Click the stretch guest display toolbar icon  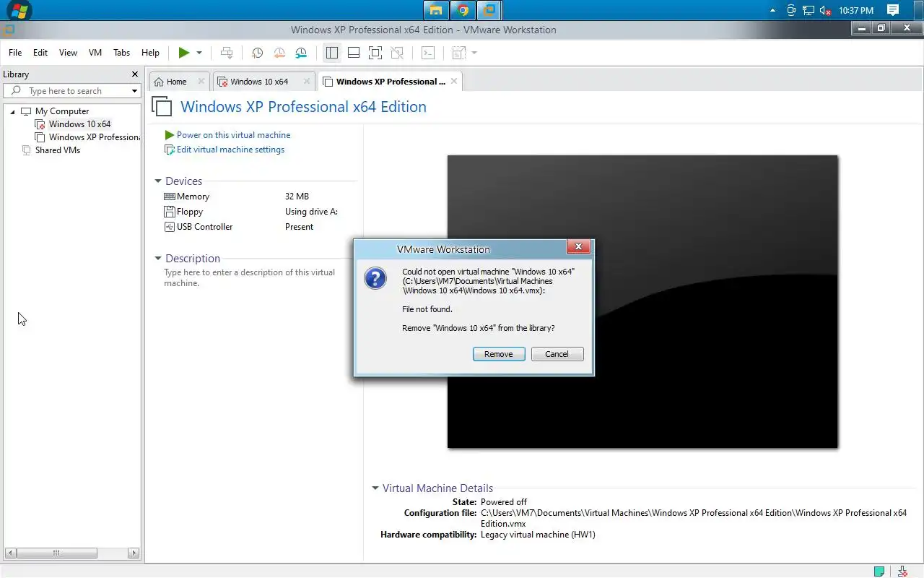point(458,53)
